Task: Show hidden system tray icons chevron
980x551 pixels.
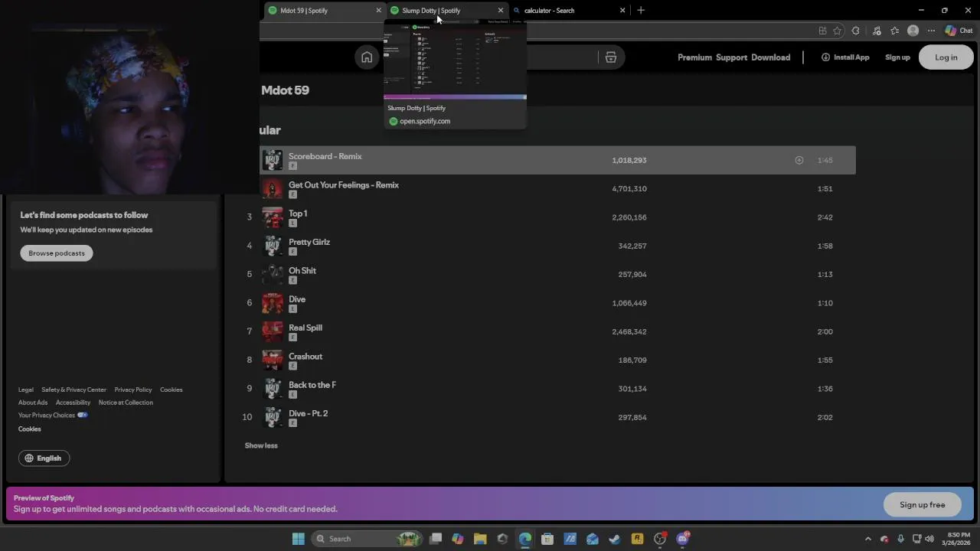Action: click(x=867, y=539)
